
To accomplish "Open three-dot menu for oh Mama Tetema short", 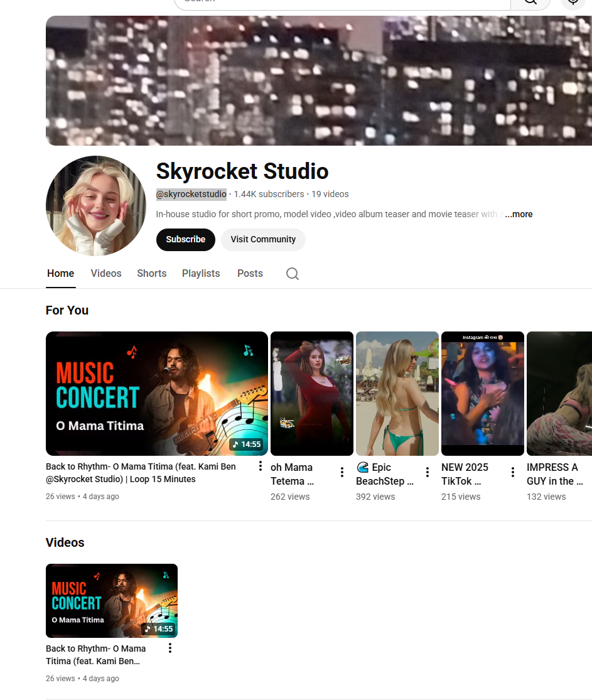I will click(x=342, y=472).
